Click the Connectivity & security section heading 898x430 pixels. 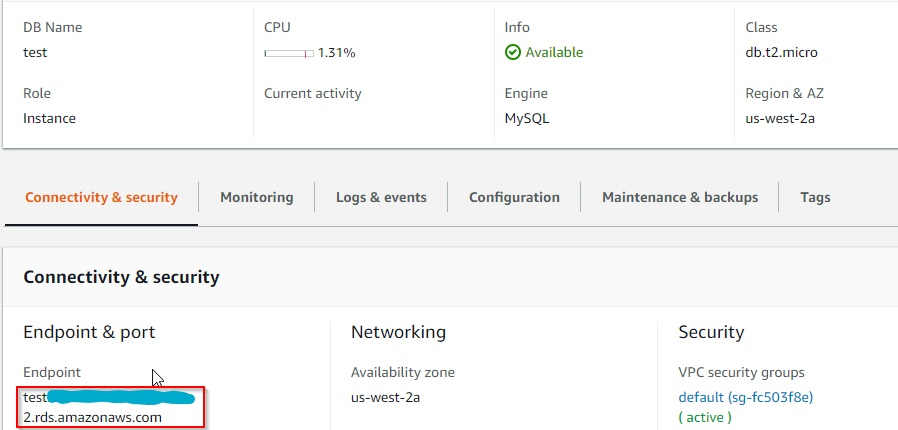click(x=121, y=277)
